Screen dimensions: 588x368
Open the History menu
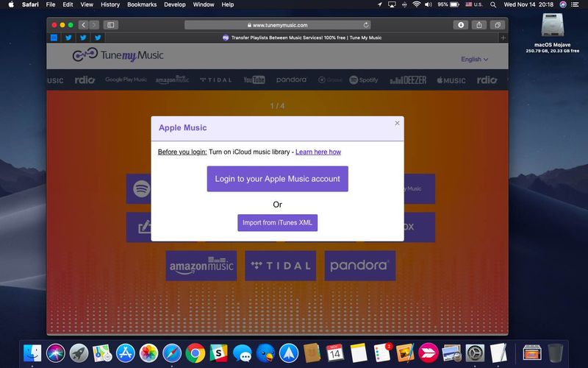click(110, 4)
